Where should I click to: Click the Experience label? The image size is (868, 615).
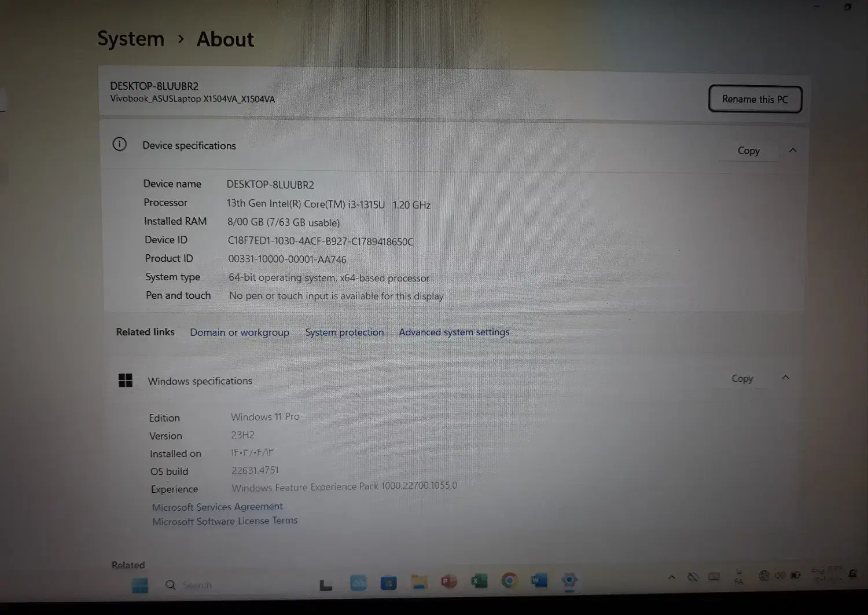click(x=174, y=489)
